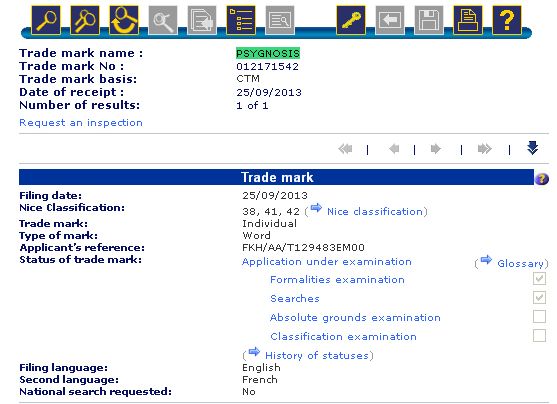The height and width of the screenshot is (404, 557).
Task: Toggle the Classification examination checkbox
Action: coord(539,335)
